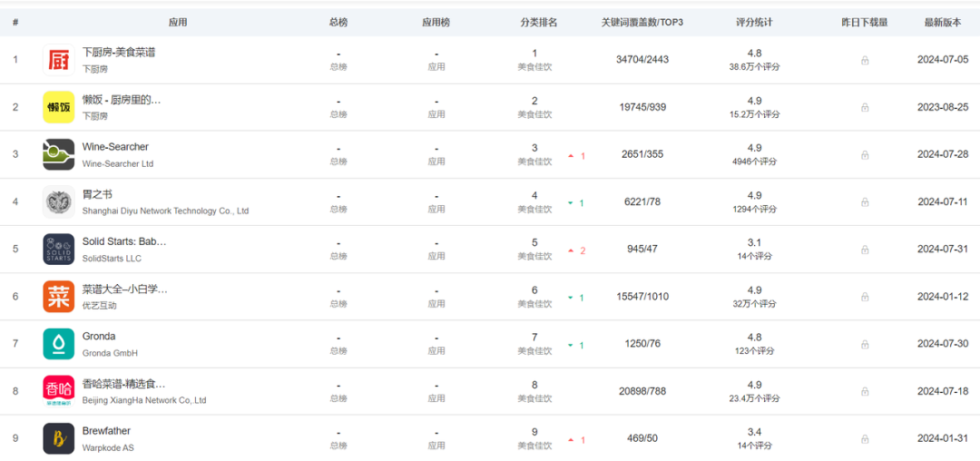The image size is (980, 461).
Task: Click keyword count 19745/939
Action: point(642,107)
